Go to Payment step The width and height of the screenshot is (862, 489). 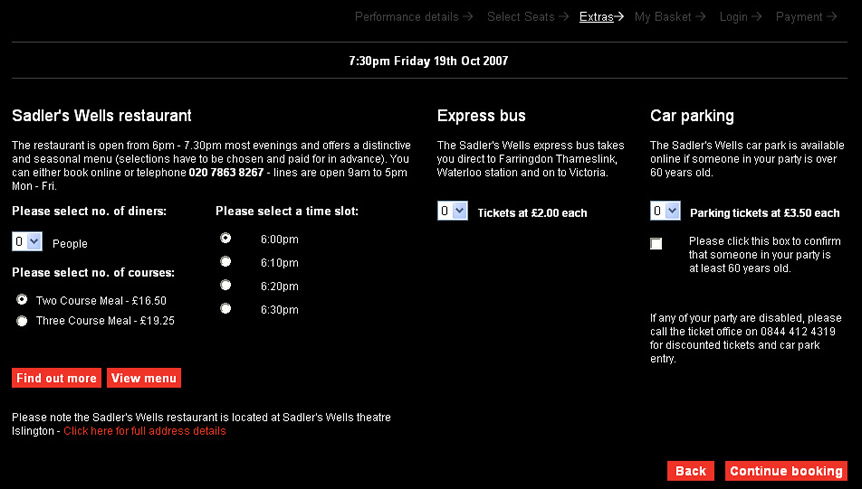pyautogui.click(x=806, y=17)
